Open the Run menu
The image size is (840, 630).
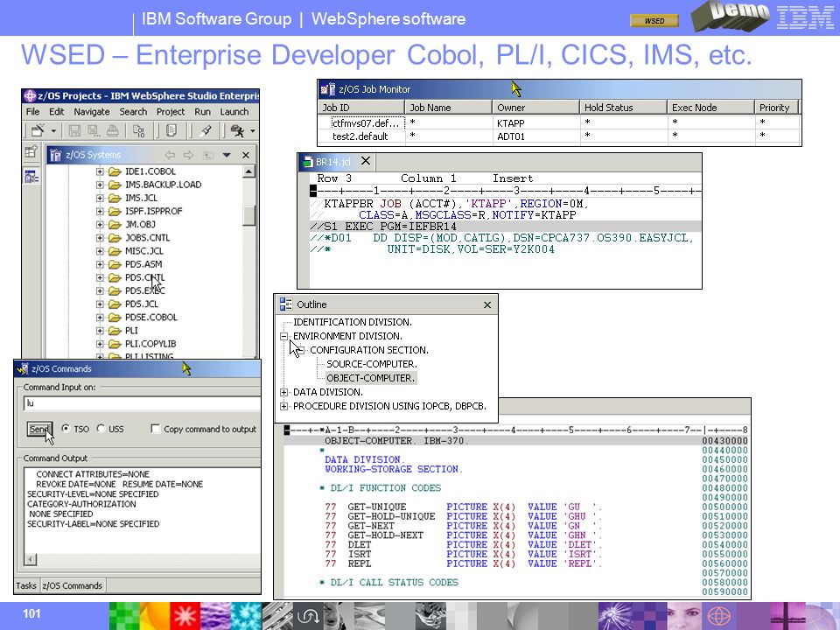tap(202, 111)
